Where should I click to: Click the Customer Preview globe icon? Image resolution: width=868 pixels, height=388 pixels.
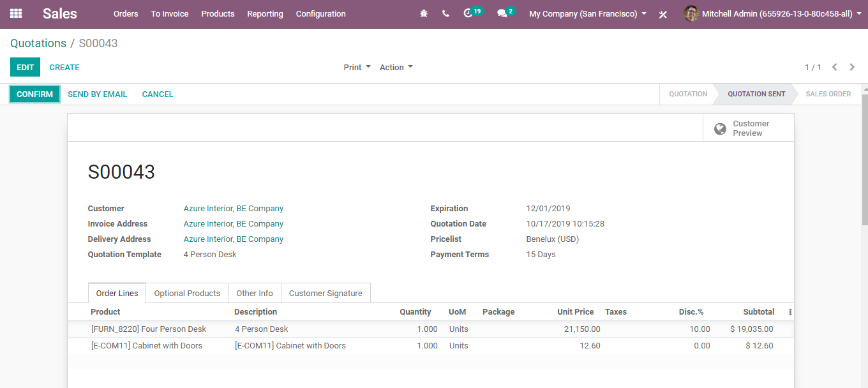click(720, 129)
